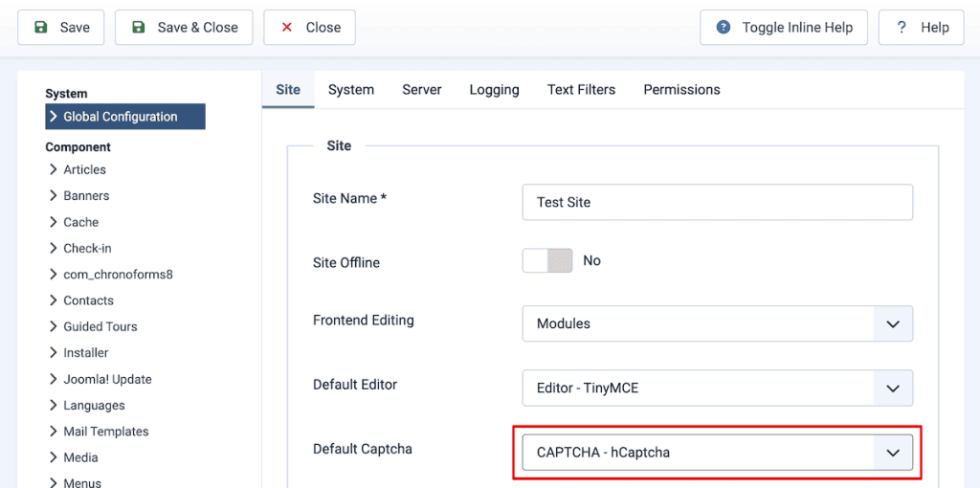The width and height of the screenshot is (980, 488).
Task: Open the Logging tab
Action: tap(495, 89)
